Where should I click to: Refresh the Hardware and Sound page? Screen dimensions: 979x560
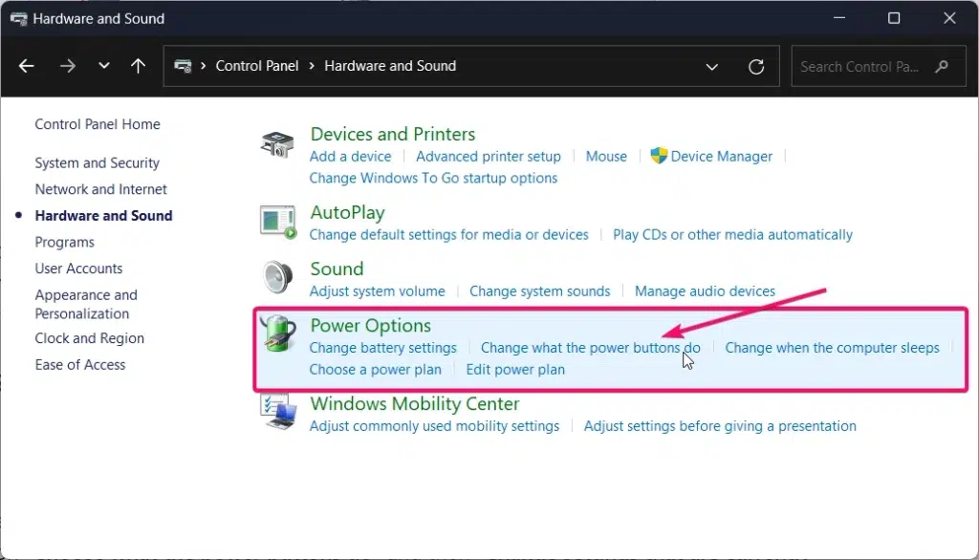756,67
